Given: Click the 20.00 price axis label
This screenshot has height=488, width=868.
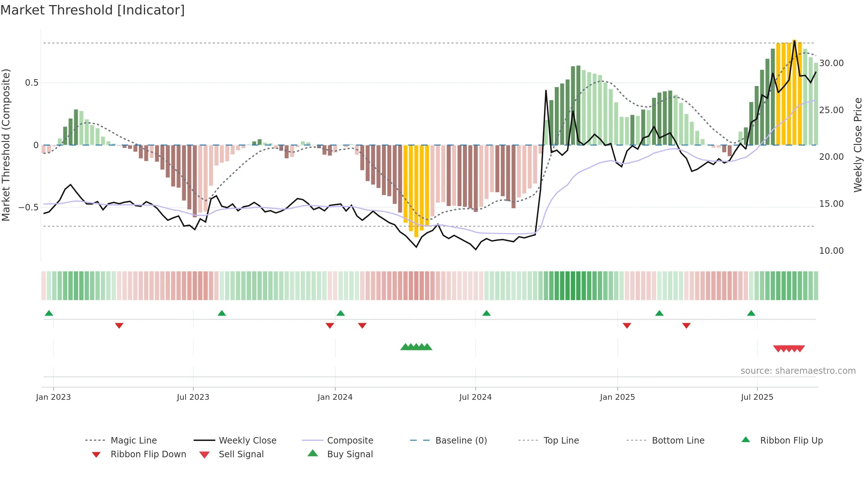Looking at the screenshot, I should click(x=831, y=157).
